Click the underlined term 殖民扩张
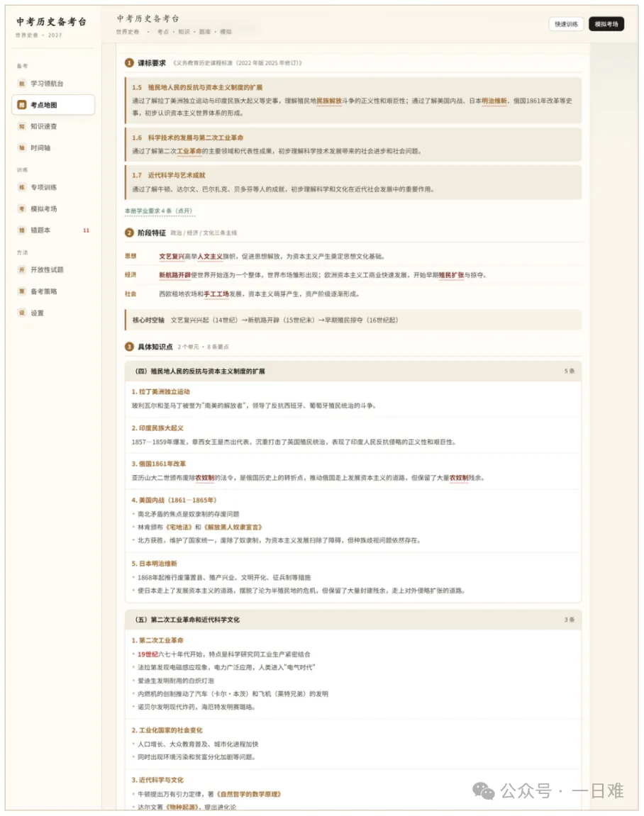Image resolution: width=644 pixels, height=816 pixels. [x=451, y=275]
